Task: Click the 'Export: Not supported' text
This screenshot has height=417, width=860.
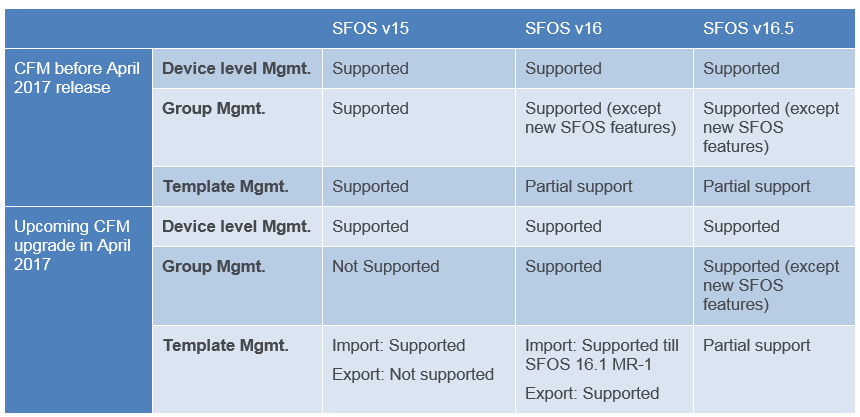Action: 412,374
